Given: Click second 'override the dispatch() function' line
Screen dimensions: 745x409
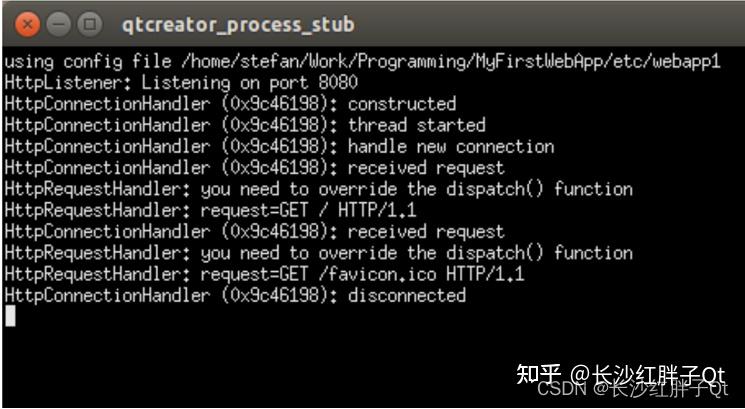Looking at the screenshot, I should tap(319, 253).
